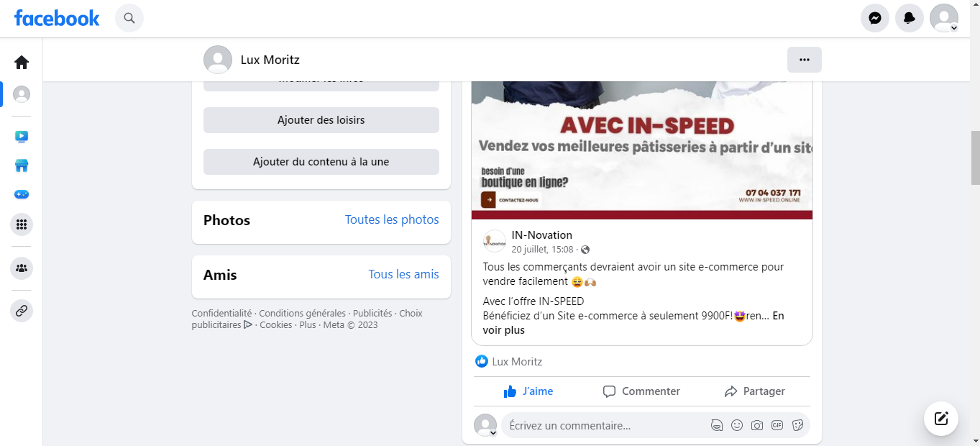Image resolution: width=980 pixels, height=446 pixels.
Task: Open the Toutes les photos link
Action: click(x=392, y=220)
